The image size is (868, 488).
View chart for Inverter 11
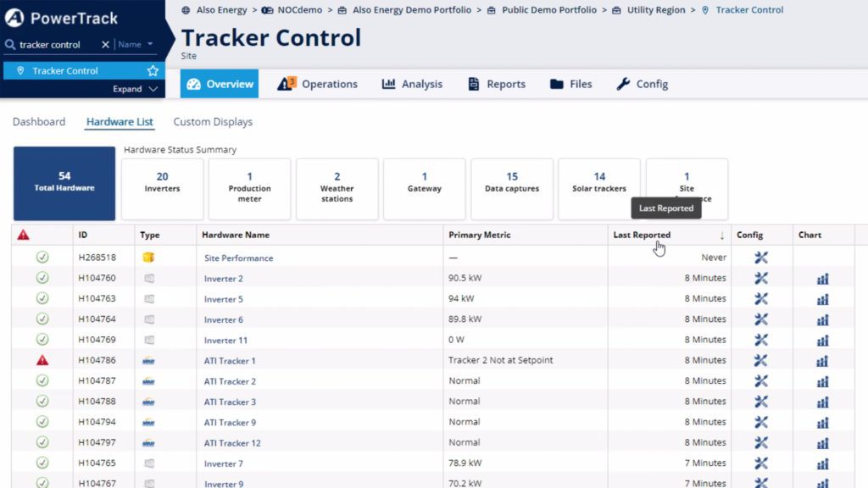click(x=822, y=341)
